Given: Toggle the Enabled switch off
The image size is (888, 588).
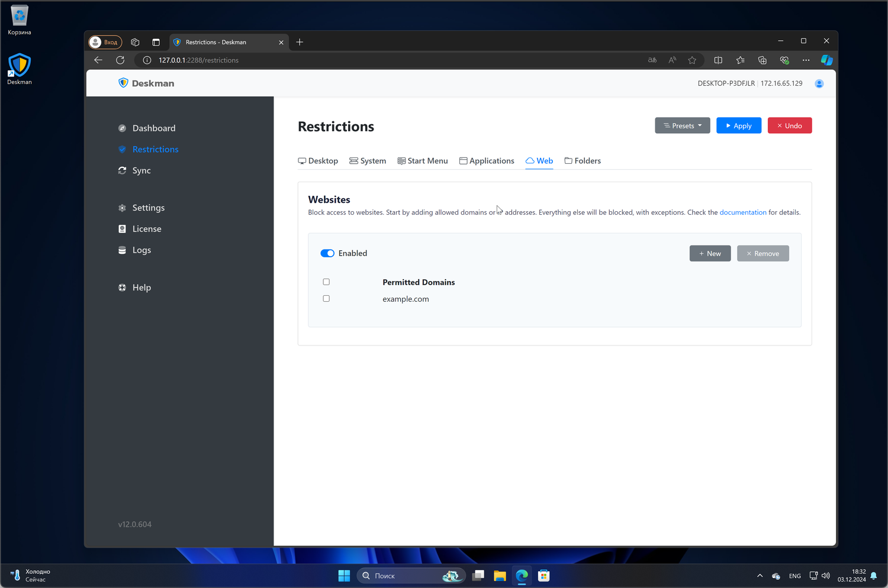Looking at the screenshot, I should tap(327, 253).
